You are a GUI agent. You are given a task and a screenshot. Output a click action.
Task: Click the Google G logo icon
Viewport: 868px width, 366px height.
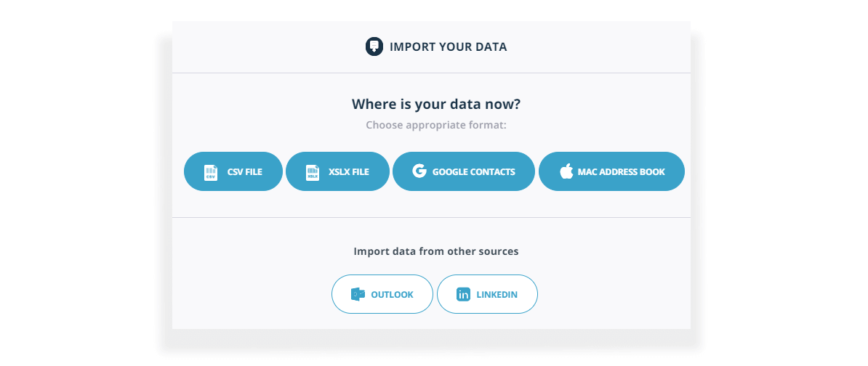click(419, 171)
